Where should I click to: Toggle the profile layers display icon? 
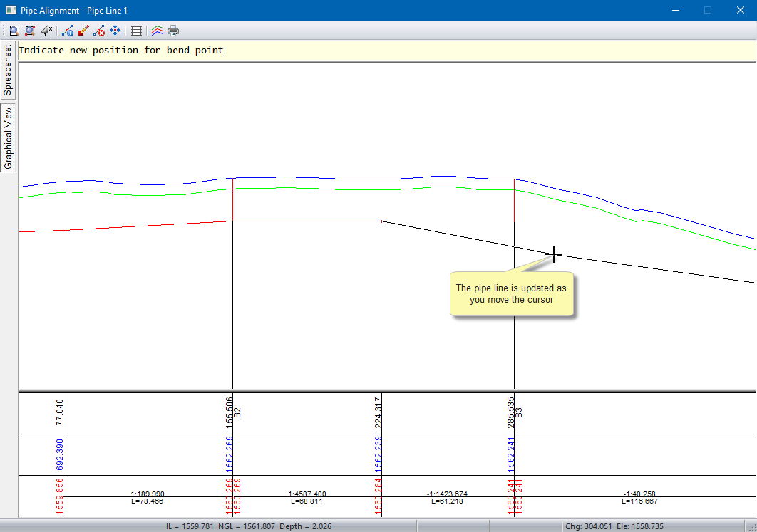[x=158, y=31]
